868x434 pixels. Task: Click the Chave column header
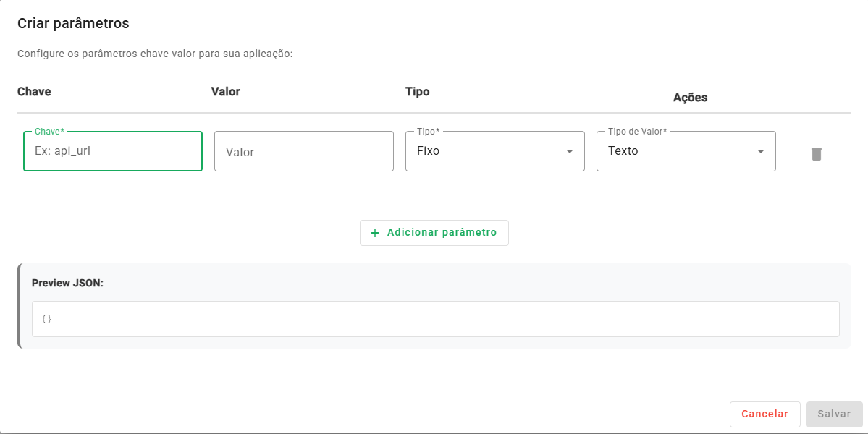(x=34, y=92)
